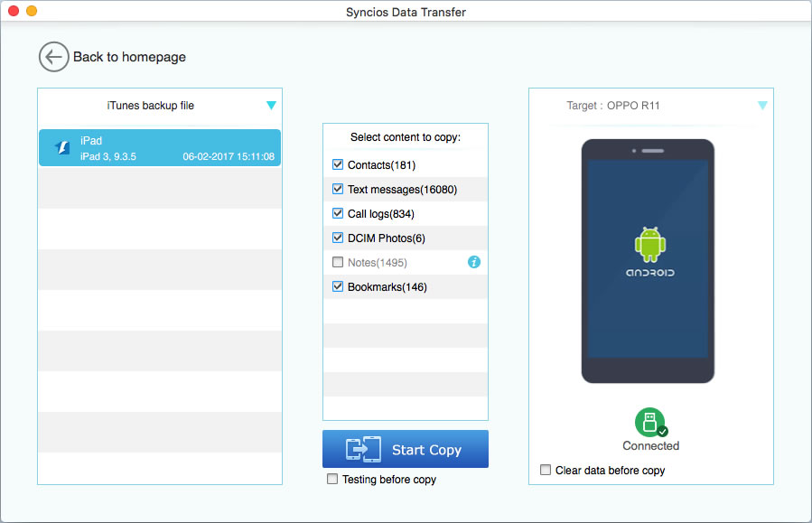812x523 pixels.
Task: Click the Testing before copy label
Action: [389, 480]
